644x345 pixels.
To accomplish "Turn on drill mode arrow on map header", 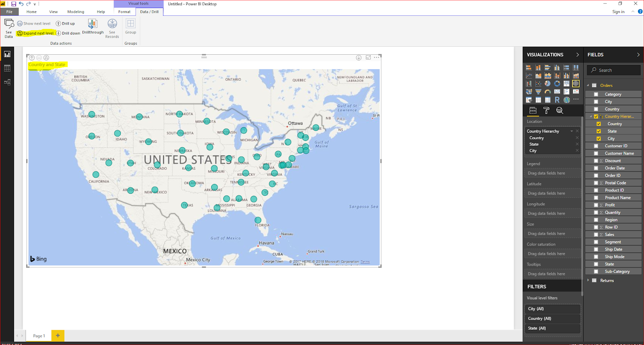I will click(x=359, y=58).
